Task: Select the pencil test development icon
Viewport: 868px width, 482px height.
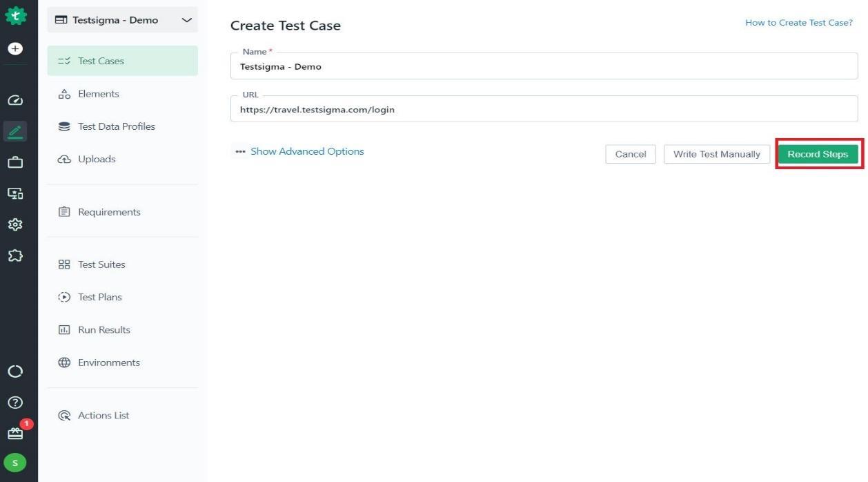Action: click(x=15, y=131)
